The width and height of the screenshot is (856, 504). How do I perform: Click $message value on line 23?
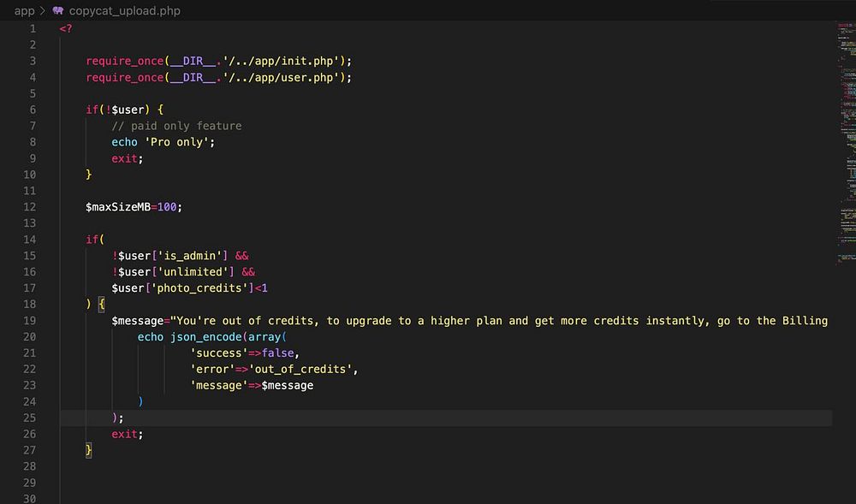(x=287, y=386)
